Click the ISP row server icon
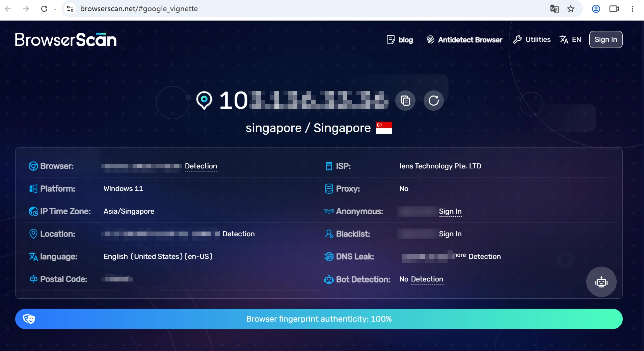 point(329,166)
